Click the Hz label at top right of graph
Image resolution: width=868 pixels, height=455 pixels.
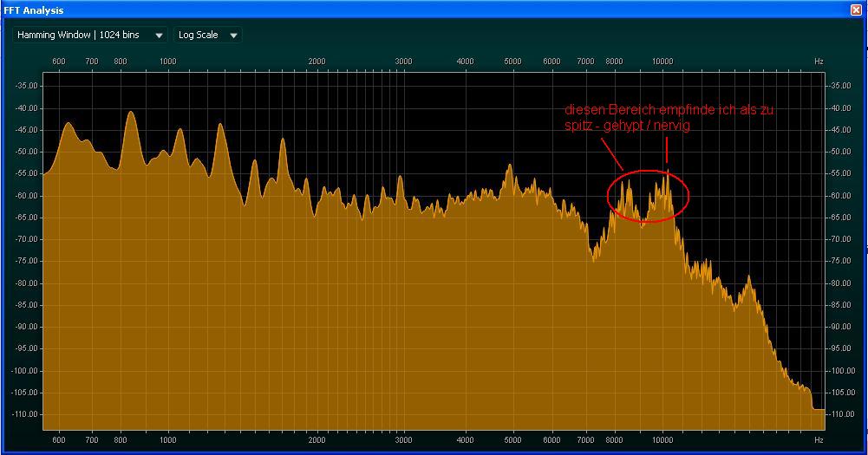pos(818,62)
